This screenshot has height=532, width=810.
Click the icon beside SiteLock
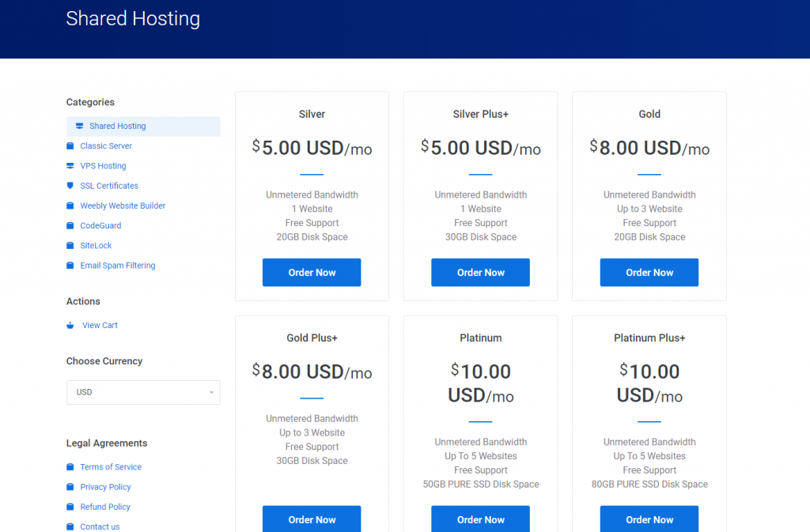point(70,246)
